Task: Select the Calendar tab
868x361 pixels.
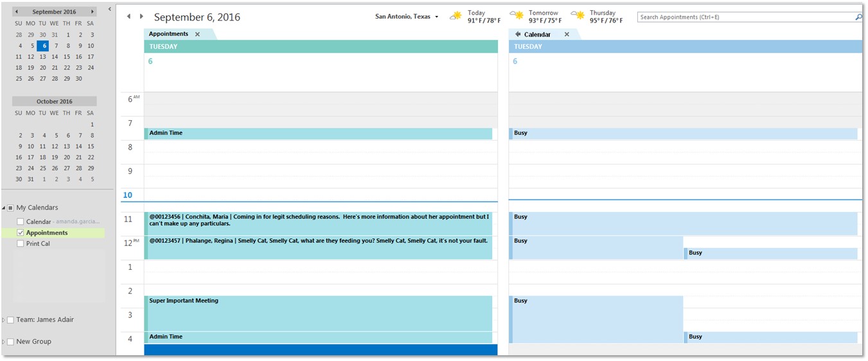Action: click(537, 35)
